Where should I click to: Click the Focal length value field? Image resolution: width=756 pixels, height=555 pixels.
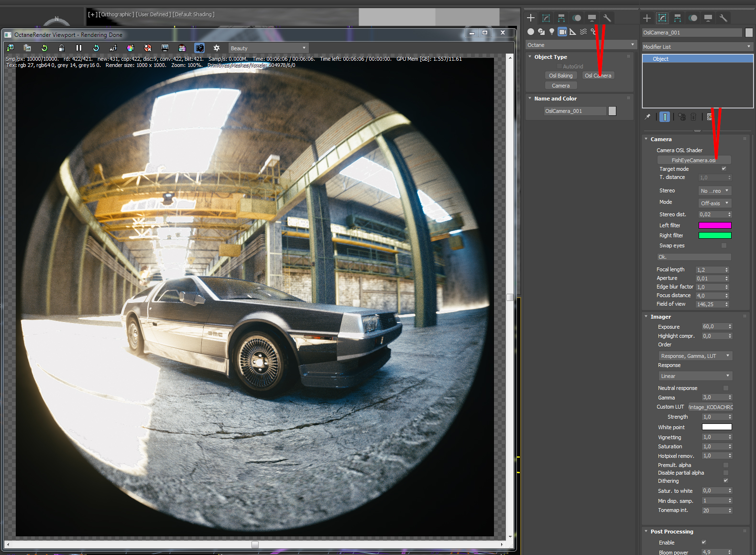tap(710, 270)
